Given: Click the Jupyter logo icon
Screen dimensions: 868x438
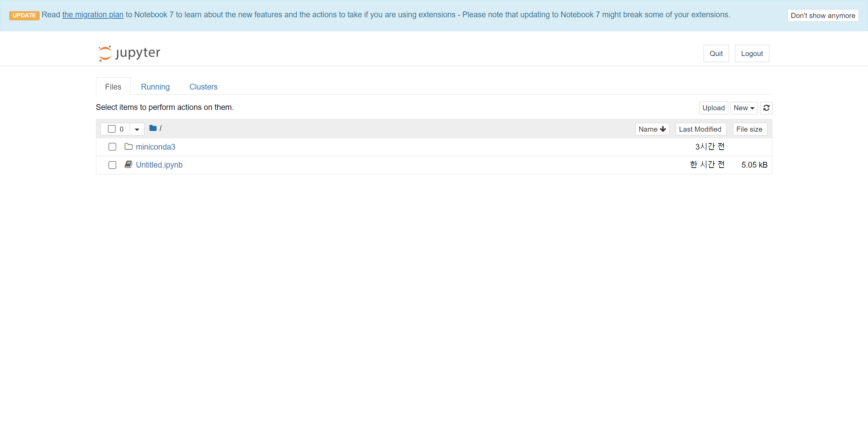Looking at the screenshot, I should point(105,53).
